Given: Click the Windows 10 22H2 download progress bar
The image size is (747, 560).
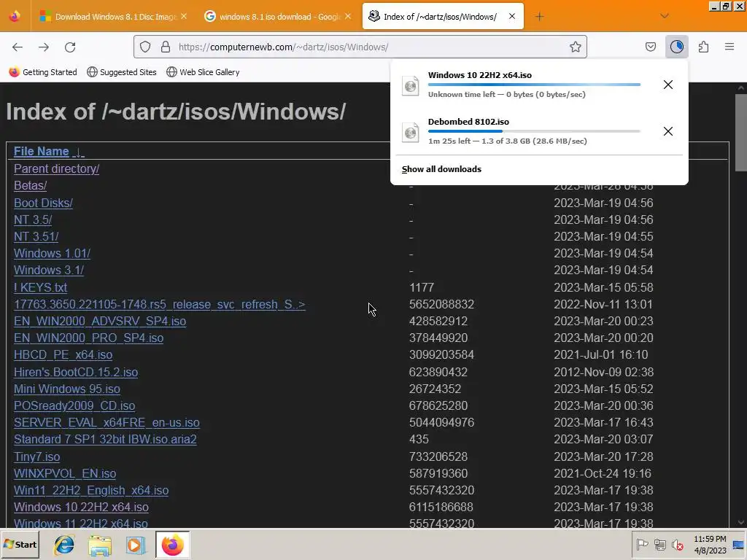Looking at the screenshot, I should [534, 85].
